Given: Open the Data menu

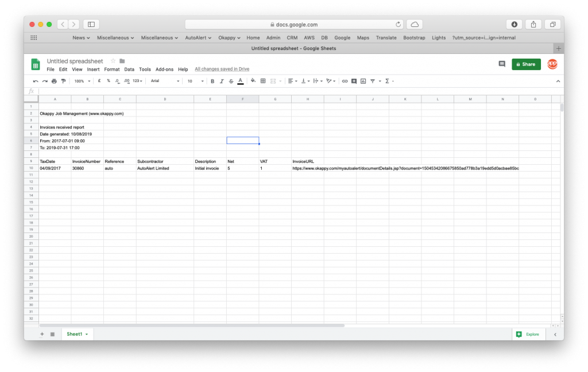Looking at the screenshot, I should [x=129, y=69].
